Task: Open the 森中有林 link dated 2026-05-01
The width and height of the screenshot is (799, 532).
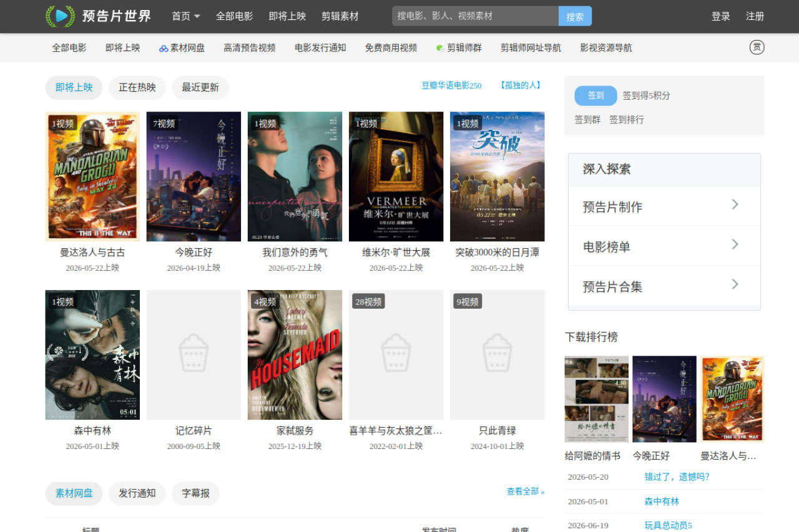Action: 662,501
